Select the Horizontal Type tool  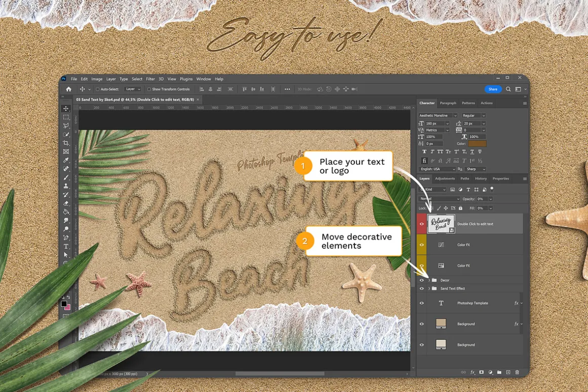[66, 246]
